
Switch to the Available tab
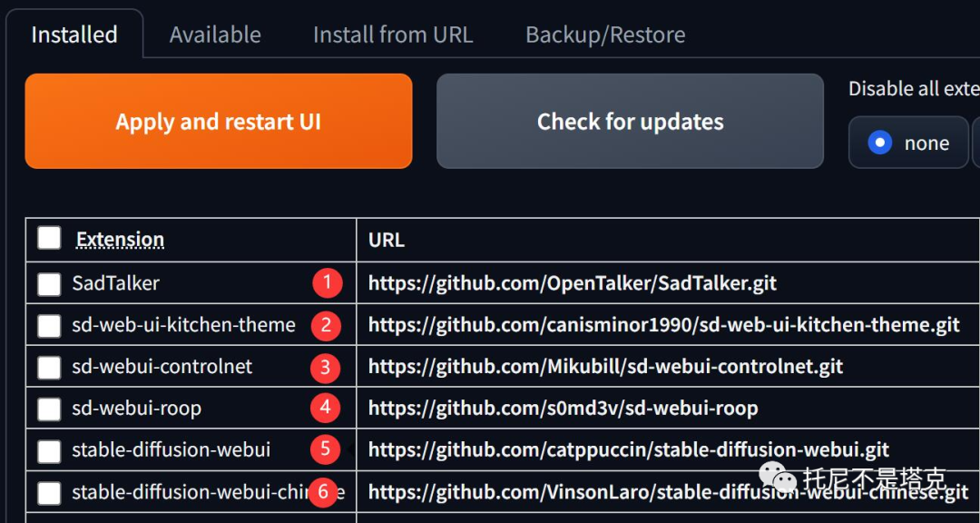tap(215, 35)
